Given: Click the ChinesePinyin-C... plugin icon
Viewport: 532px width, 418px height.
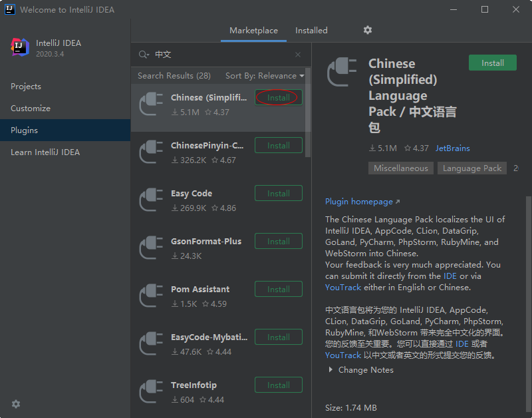Looking at the screenshot, I should 152,152.
